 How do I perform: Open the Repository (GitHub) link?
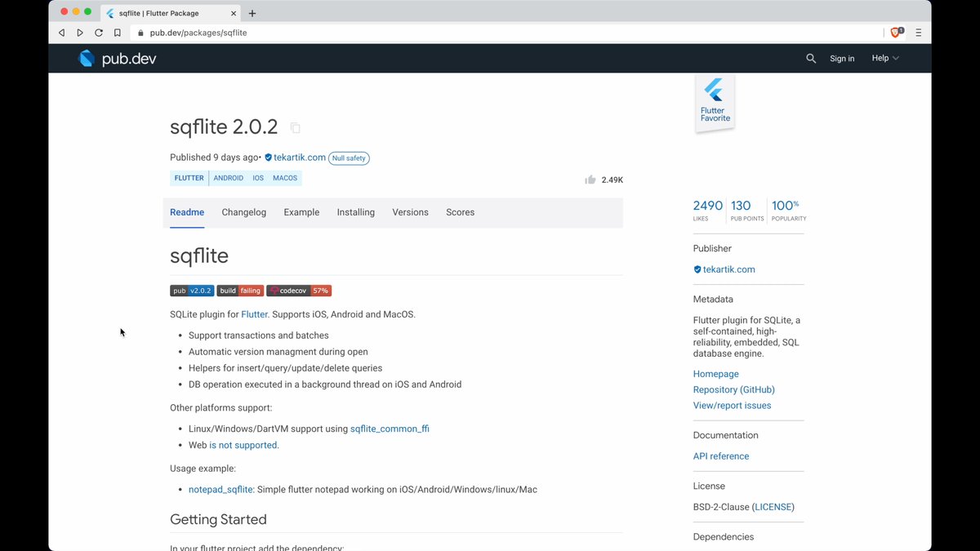[x=733, y=390]
